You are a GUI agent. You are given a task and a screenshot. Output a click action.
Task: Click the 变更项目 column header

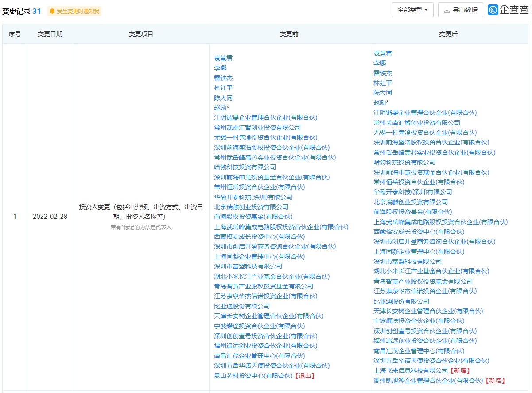[x=141, y=34]
